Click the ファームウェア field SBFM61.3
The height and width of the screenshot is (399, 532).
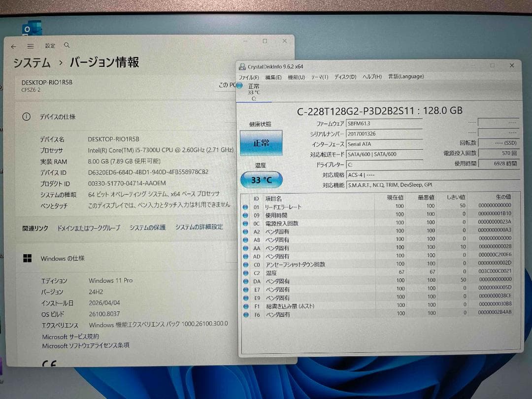[384, 124]
